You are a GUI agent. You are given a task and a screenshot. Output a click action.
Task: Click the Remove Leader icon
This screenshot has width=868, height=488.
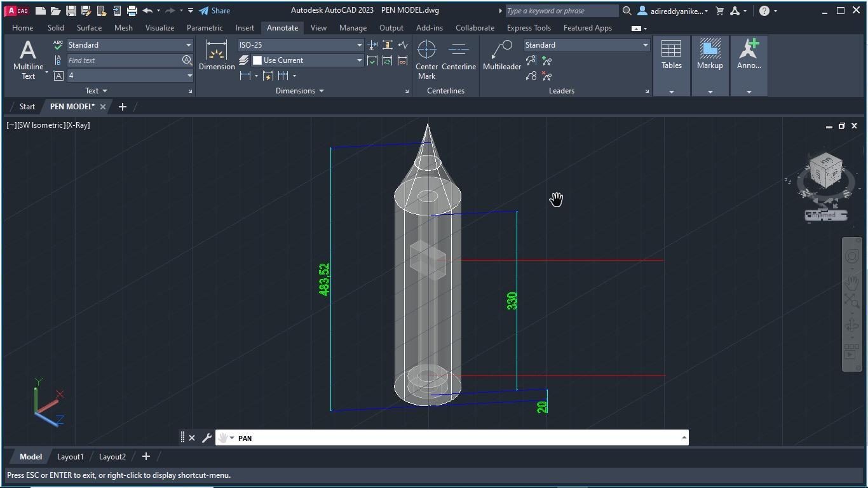coord(546,76)
